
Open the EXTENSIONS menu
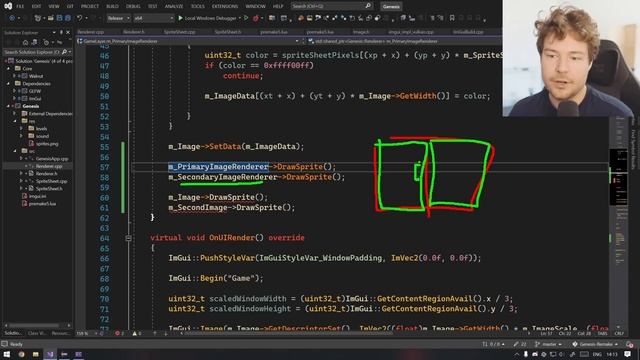pyautogui.click(x=225, y=7)
